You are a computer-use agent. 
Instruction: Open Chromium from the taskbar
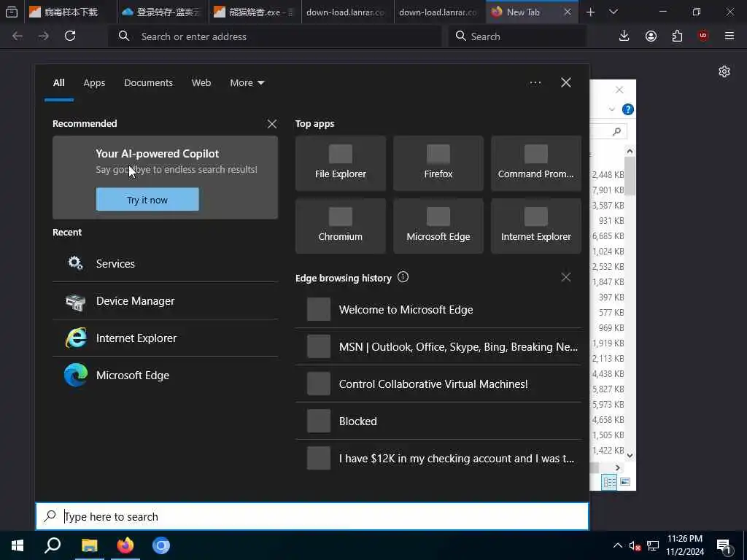pyautogui.click(x=161, y=545)
